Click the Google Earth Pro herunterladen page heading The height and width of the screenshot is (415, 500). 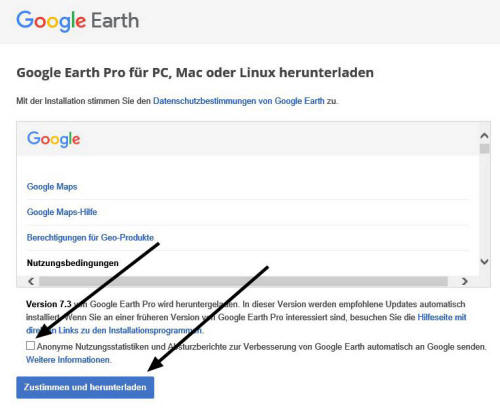click(195, 73)
